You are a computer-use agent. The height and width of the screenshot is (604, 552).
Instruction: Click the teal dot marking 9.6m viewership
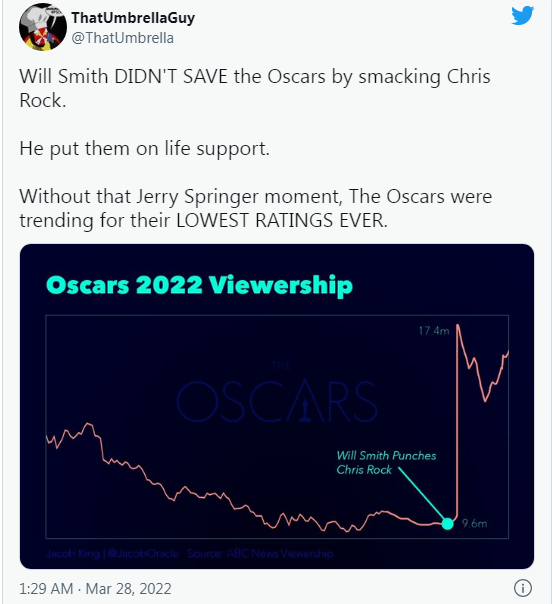(x=447, y=523)
